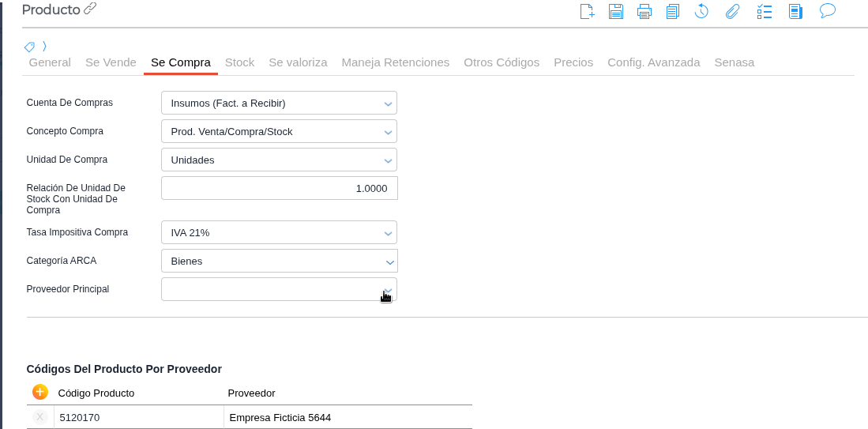Open attachments with the paperclip icon

pos(733,10)
